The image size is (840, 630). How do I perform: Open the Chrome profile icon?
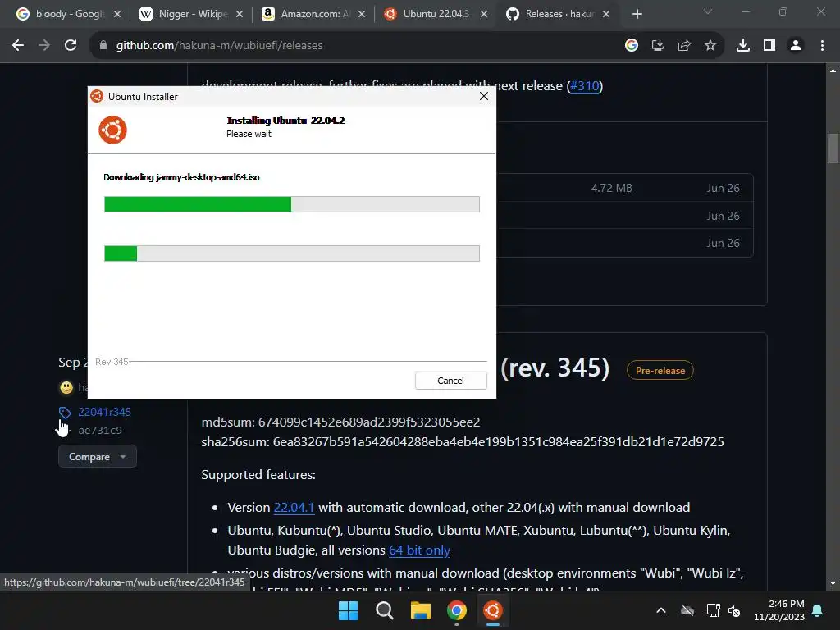tap(796, 46)
